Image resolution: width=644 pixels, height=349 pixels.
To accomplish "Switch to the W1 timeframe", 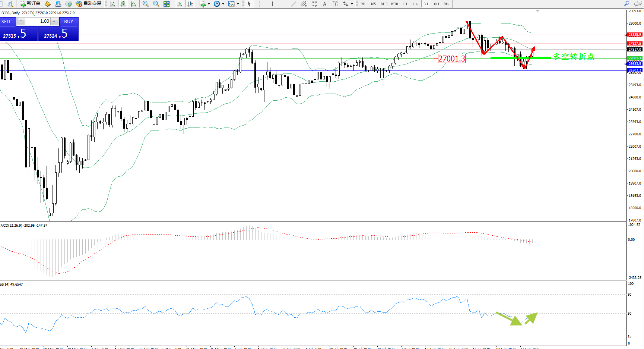I will click(436, 4).
